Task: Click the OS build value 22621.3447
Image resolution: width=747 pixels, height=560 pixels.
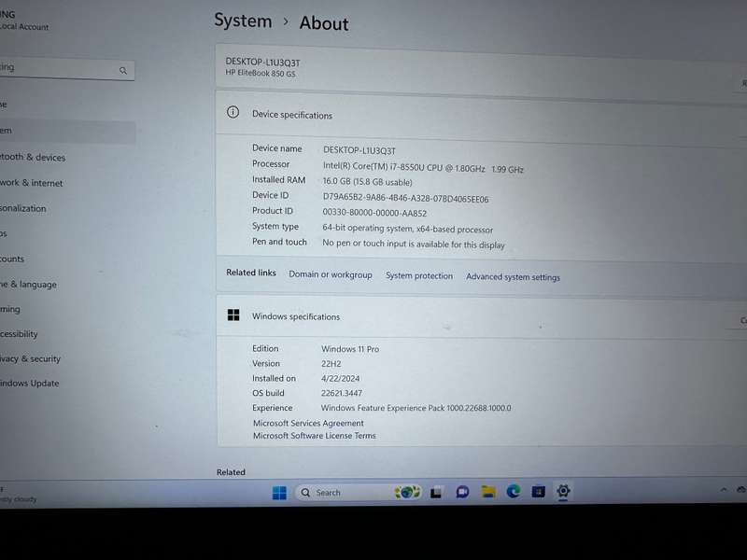Action: (x=342, y=393)
